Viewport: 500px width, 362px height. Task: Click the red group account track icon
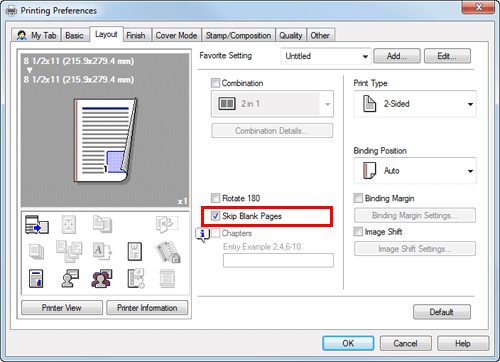click(x=102, y=279)
